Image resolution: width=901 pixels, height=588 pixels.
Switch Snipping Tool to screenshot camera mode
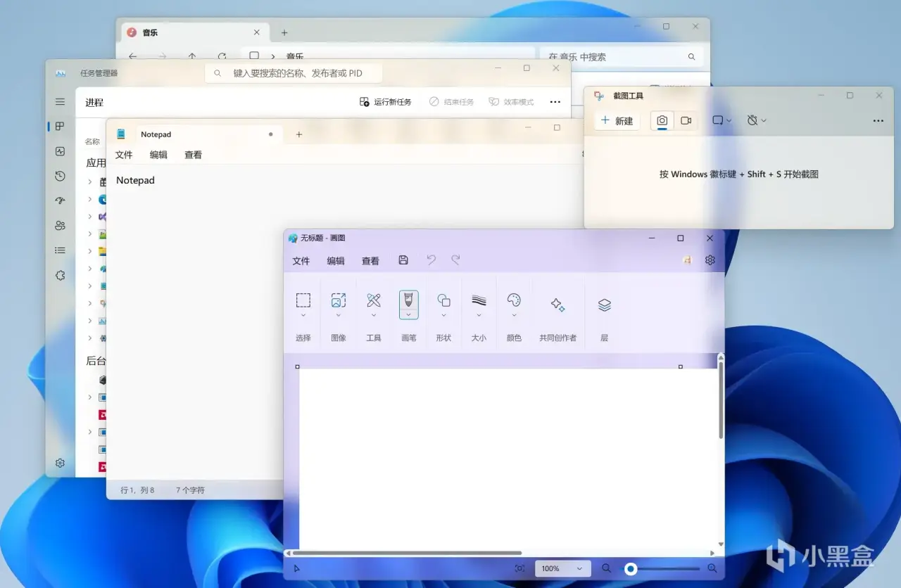662,121
